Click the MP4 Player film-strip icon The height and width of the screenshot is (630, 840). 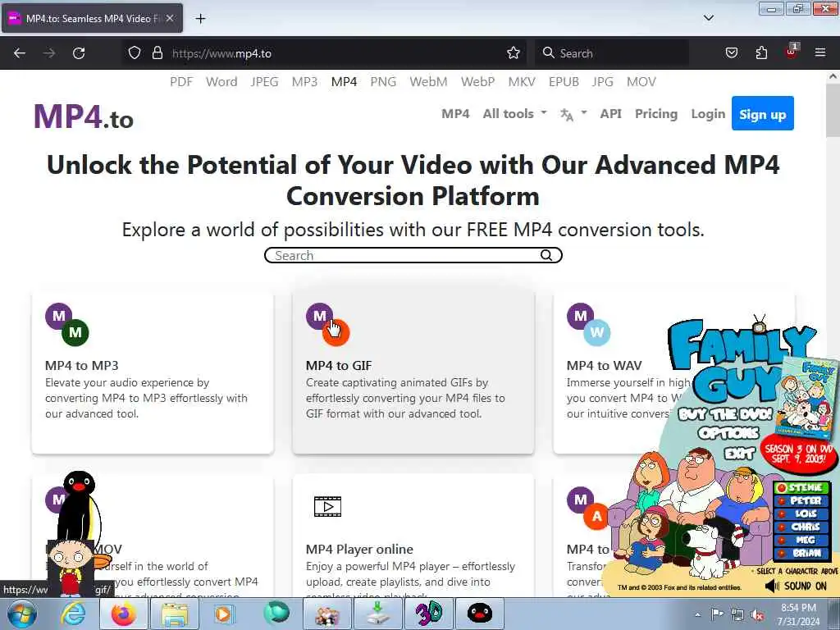coord(327,506)
